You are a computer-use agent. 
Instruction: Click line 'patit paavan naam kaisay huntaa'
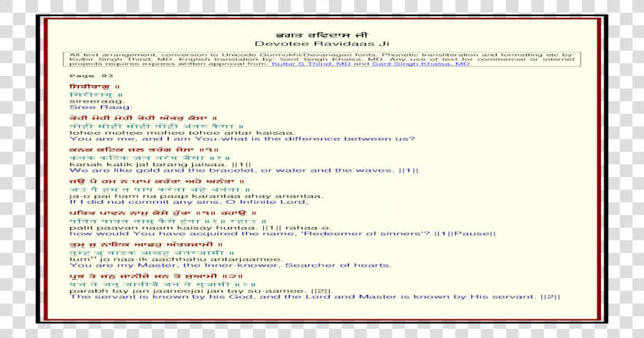tap(164, 228)
